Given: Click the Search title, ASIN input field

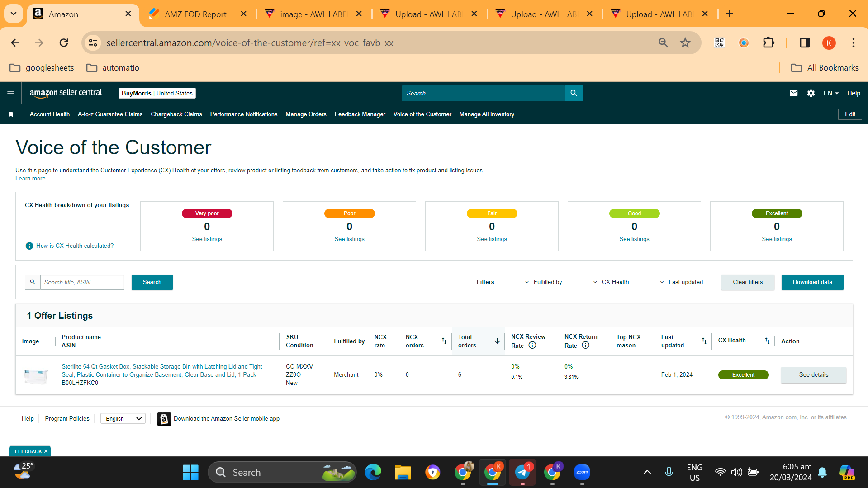Looking at the screenshot, I should pyautogui.click(x=82, y=282).
